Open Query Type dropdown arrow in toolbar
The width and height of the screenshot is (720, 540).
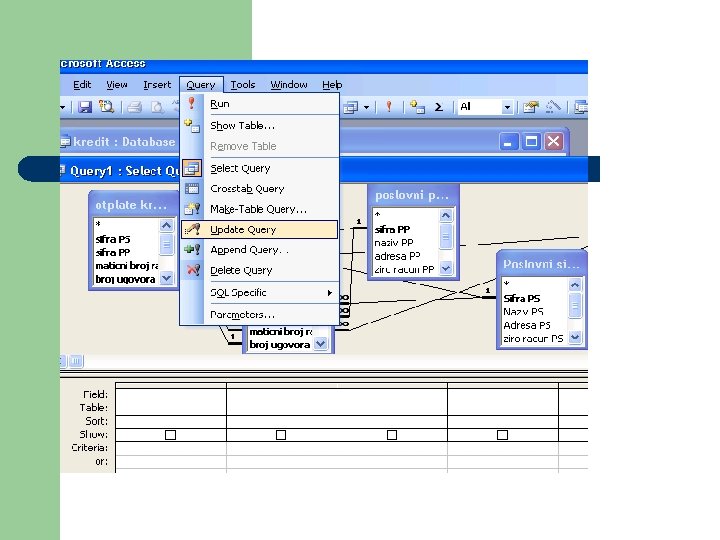(x=366, y=107)
